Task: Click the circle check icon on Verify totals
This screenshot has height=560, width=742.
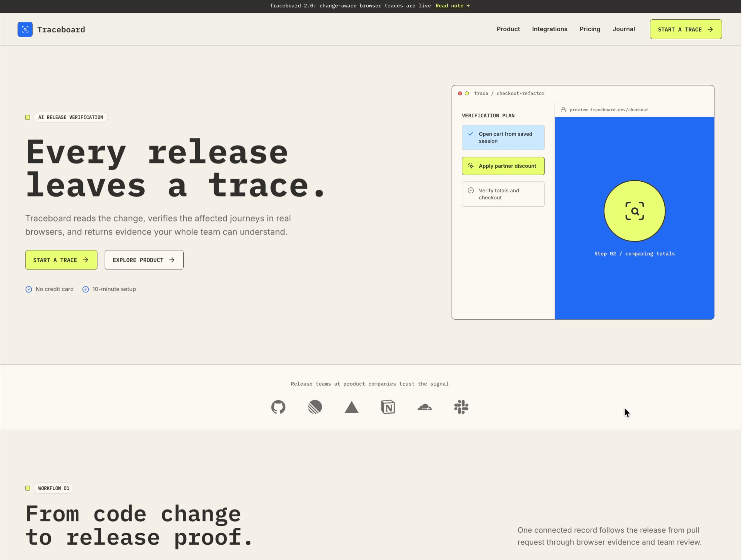Action: click(x=471, y=191)
